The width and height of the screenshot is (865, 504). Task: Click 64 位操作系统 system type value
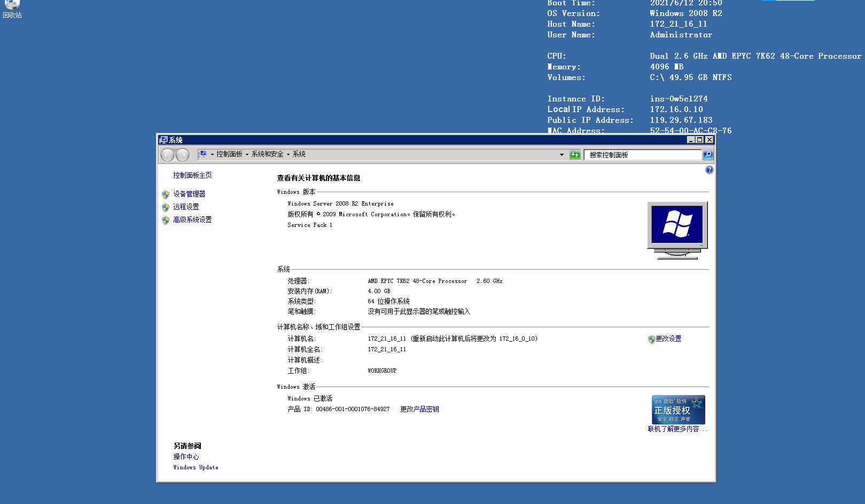coord(388,301)
